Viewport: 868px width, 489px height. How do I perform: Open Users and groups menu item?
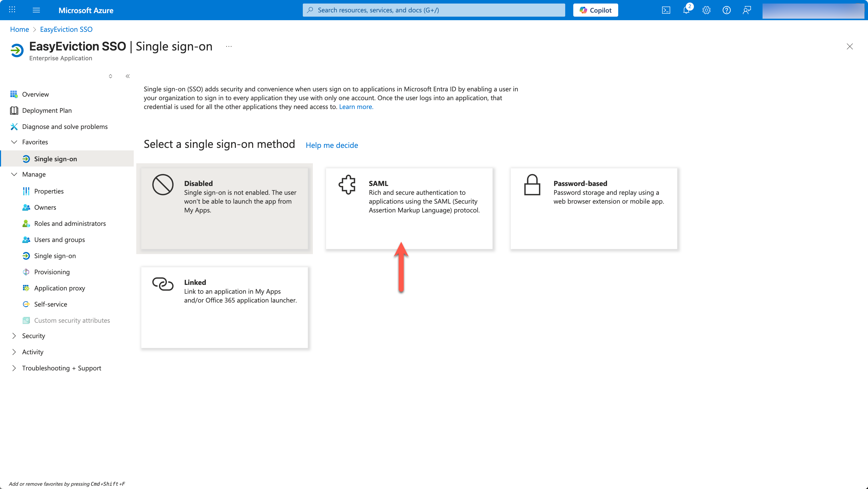59,240
